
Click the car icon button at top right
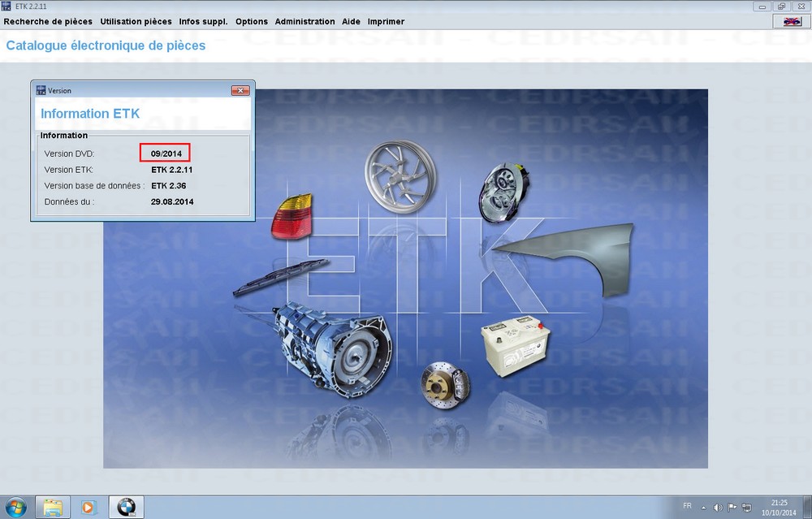(x=791, y=21)
